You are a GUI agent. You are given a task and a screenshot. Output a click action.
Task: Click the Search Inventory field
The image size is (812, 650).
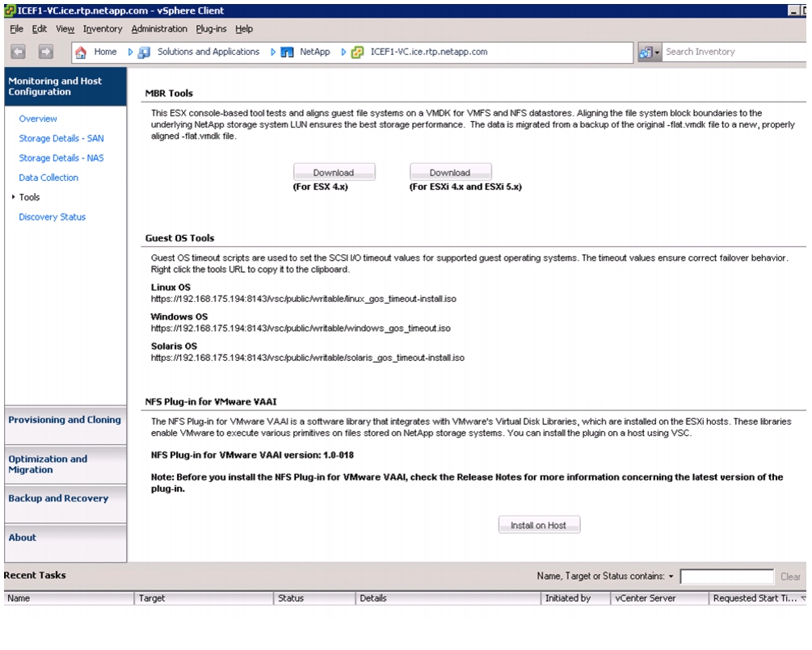tap(734, 52)
